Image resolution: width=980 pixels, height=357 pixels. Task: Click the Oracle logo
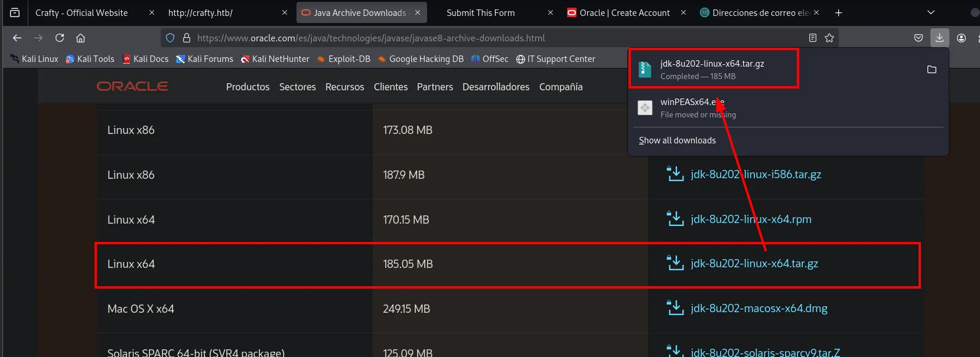(132, 86)
